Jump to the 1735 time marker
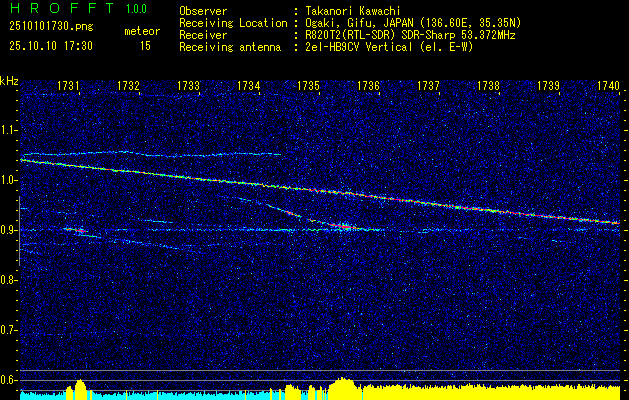The image size is (629, 400). [309, 87]
